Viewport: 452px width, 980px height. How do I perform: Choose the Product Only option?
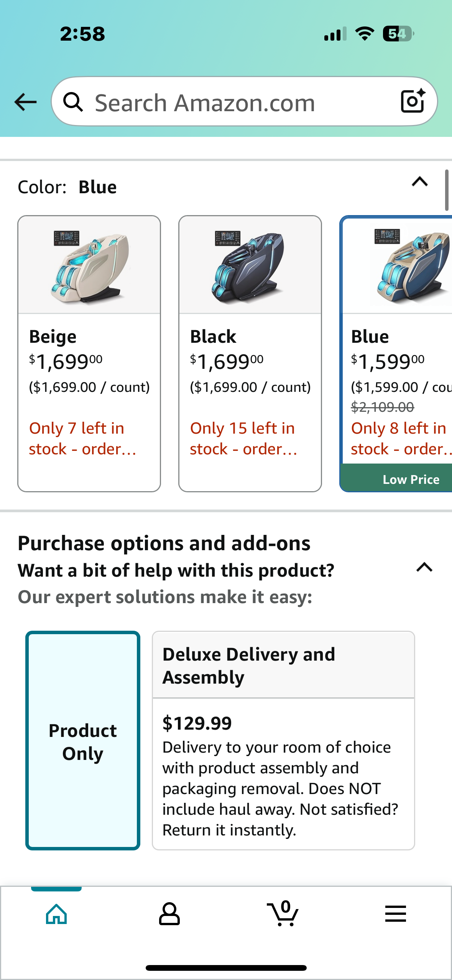pos(83,740)
